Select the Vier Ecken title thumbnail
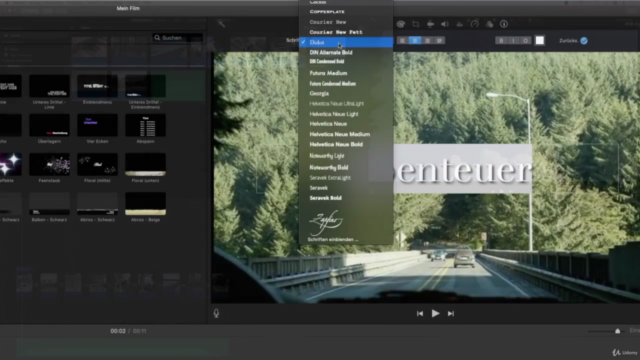Image resolution: width=640 pixels, height=360 pixels. pyautogui.click(x=97, y=125)
